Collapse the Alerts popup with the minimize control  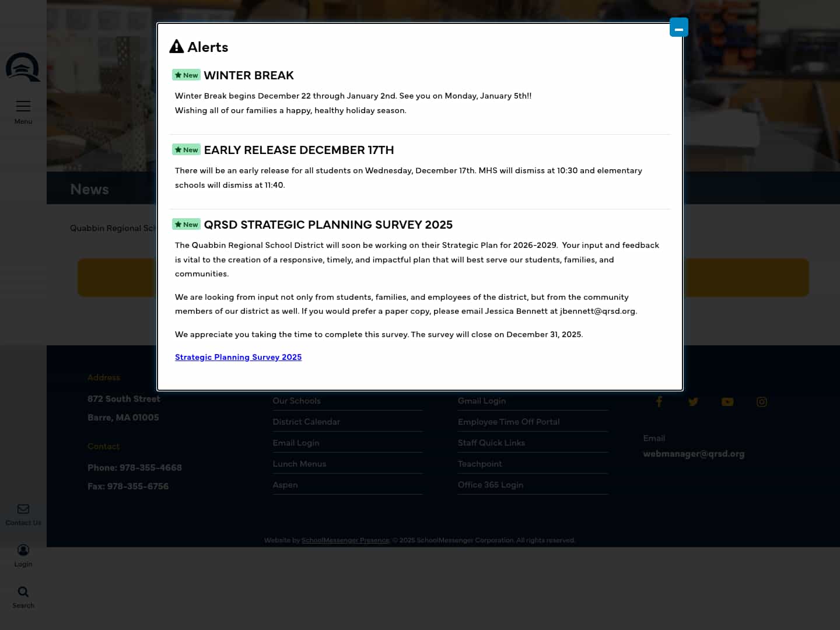click(678, 27)
